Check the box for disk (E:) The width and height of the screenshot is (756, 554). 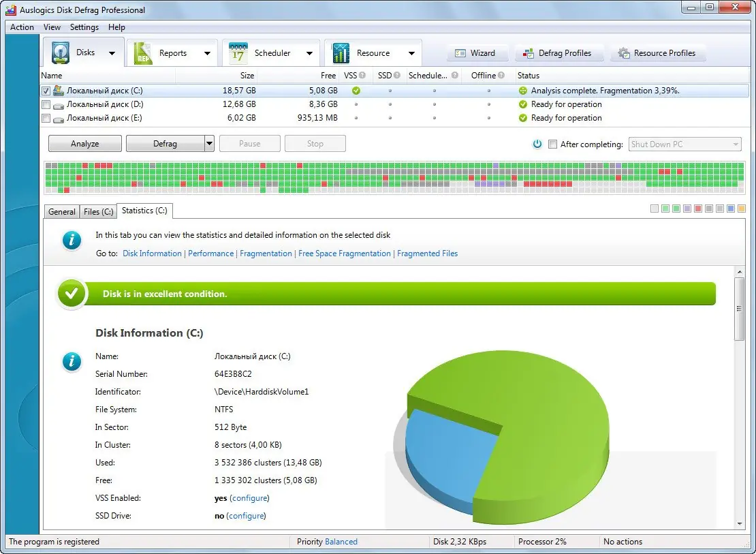[x=46, y=118]
